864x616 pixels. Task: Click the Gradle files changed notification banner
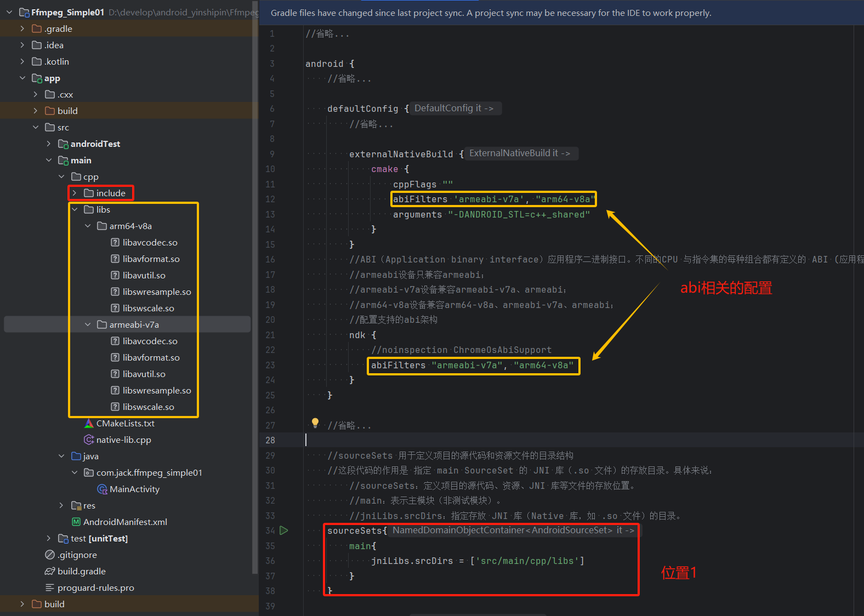coord(491,13)
